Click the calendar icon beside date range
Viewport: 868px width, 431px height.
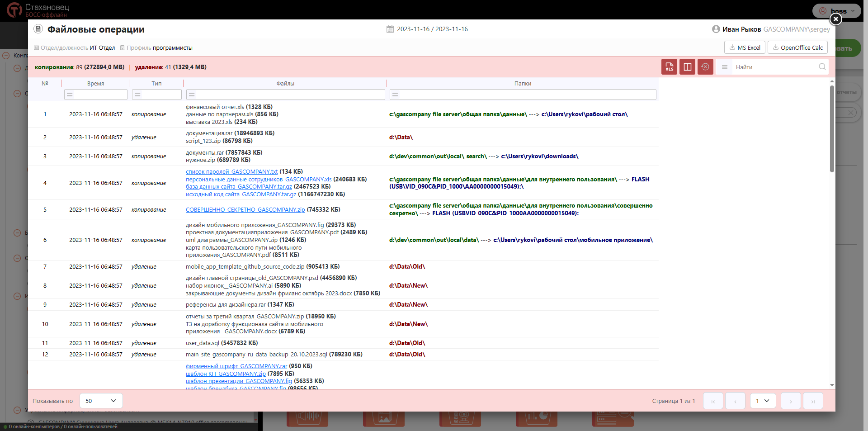coord(390,29)
